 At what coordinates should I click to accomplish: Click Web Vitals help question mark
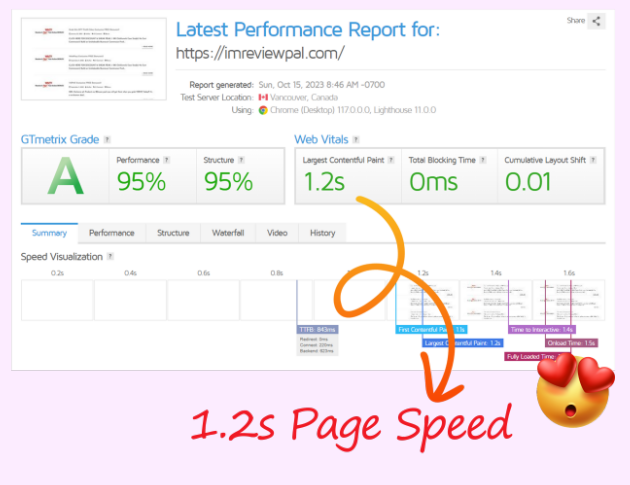tap(356, 140)
